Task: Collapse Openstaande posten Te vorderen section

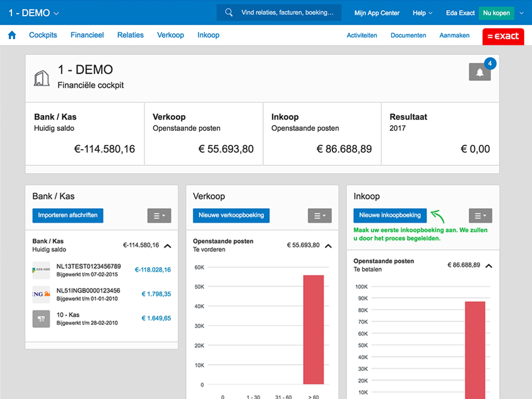Action: [x=328, y=246]
